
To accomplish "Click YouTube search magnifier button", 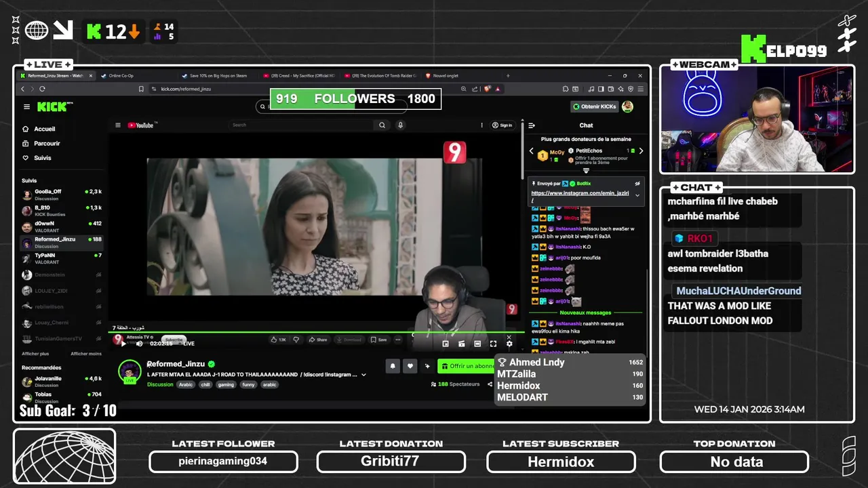I will click(382, 125).
